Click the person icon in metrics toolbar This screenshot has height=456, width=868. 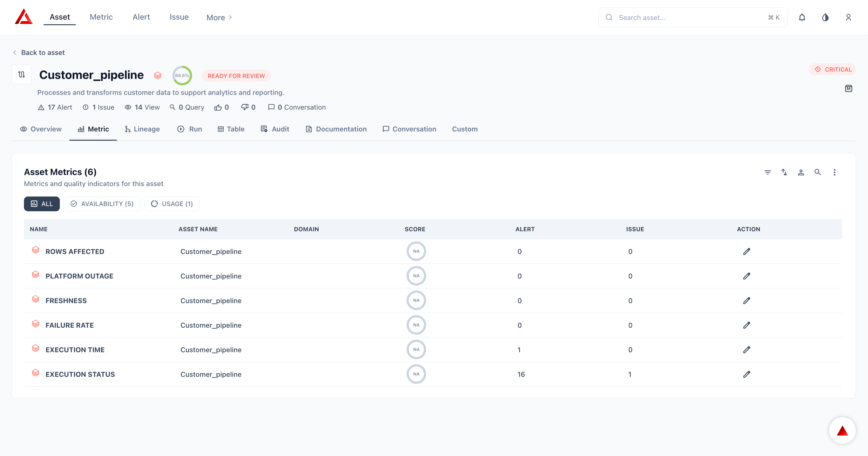(x=801, y=172)
